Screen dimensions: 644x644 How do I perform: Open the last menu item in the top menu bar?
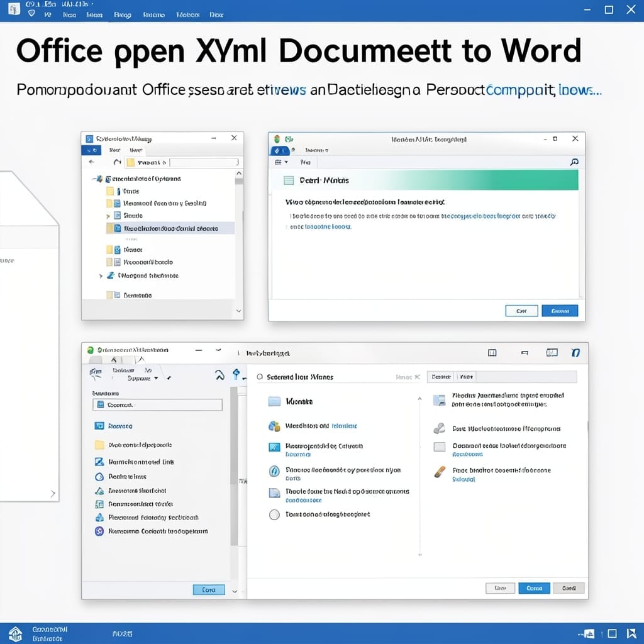(x=216, y=15)
